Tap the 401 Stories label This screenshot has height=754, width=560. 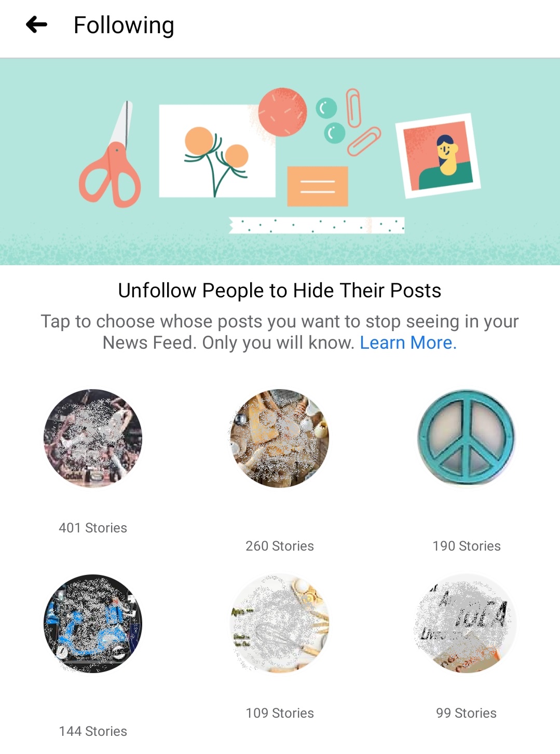point(93,528)
